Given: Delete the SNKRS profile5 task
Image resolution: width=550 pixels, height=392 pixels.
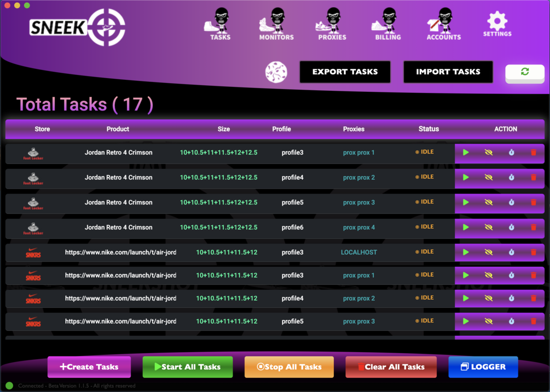Looking at the screenshot, I should pos(534,321).
